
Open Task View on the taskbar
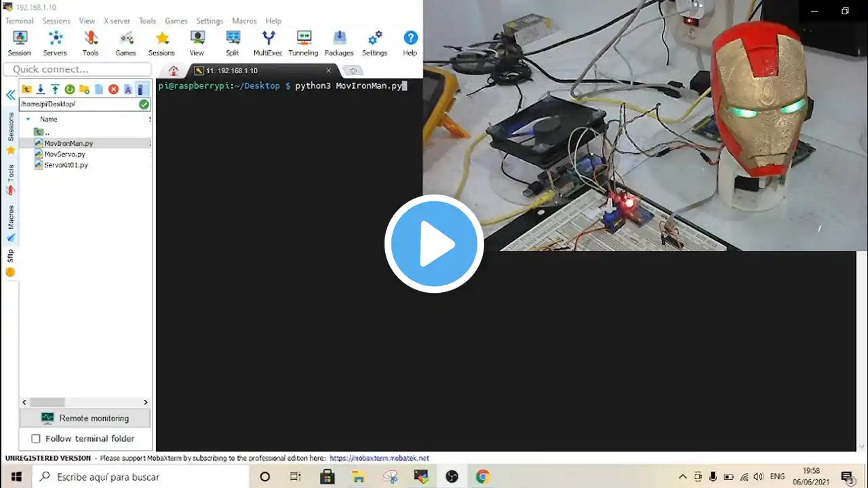[295, 476]
